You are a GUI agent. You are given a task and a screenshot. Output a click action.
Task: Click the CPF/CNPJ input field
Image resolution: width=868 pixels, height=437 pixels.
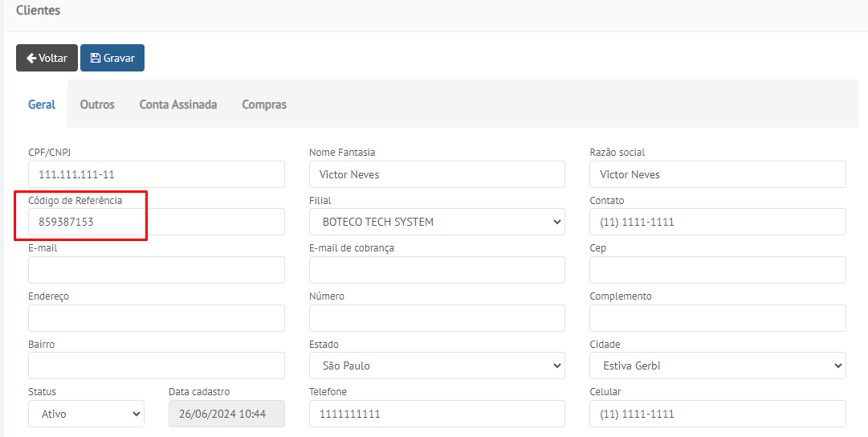[157, 174]
